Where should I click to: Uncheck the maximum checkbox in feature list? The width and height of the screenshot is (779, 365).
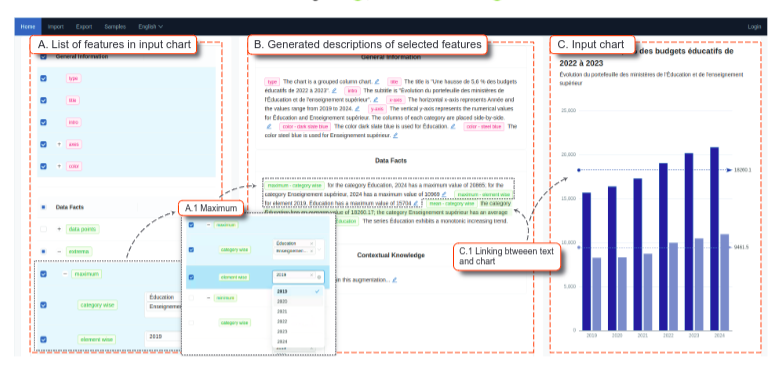(x=43, y=274)
